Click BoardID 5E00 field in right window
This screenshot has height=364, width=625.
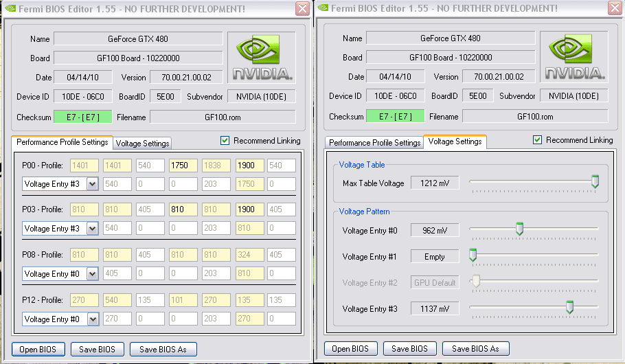(x=477, y=95)
